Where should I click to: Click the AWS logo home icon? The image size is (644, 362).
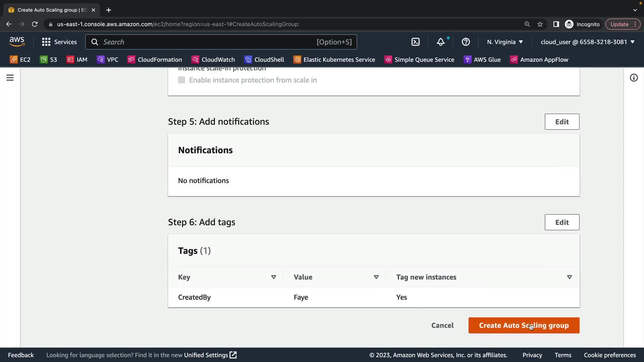point(17,42)
